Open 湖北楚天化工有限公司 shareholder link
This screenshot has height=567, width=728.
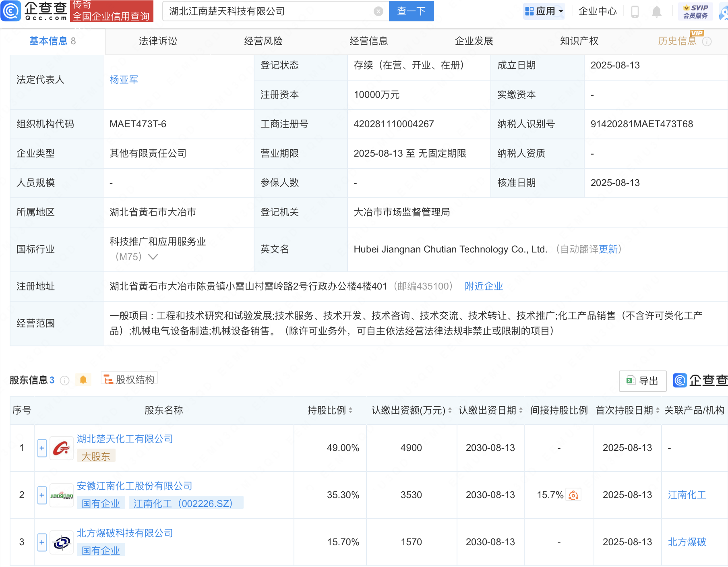click(125, 439)
